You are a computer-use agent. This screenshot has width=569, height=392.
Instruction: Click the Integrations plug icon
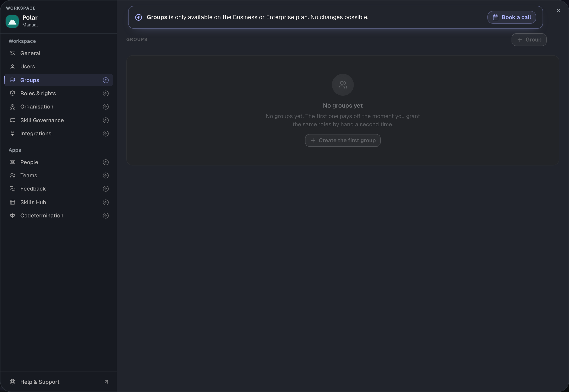click(x=13, y=133)
